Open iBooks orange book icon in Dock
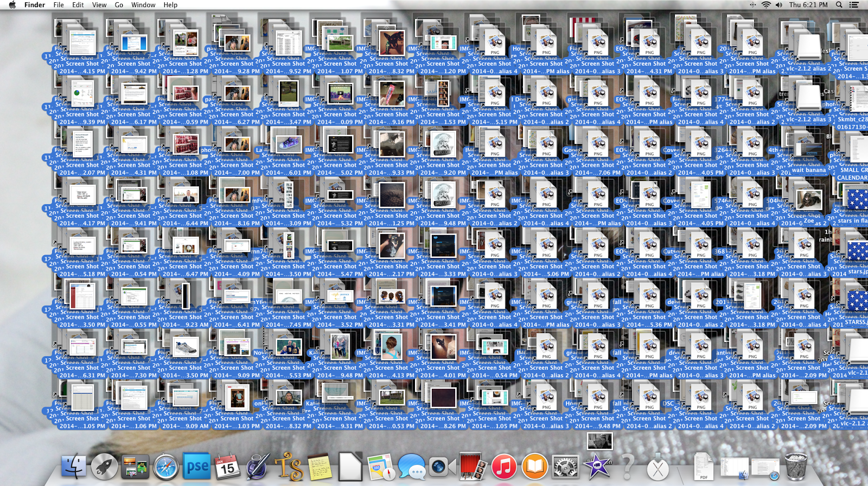Viewport: 868px width, 486px height. point(535,466)
